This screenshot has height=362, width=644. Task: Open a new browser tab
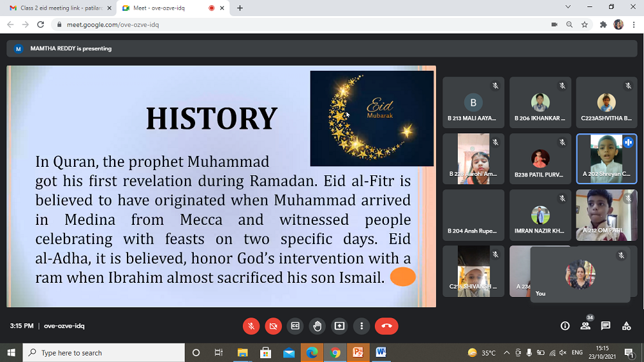pyautogui.click(x=240, y=8)
